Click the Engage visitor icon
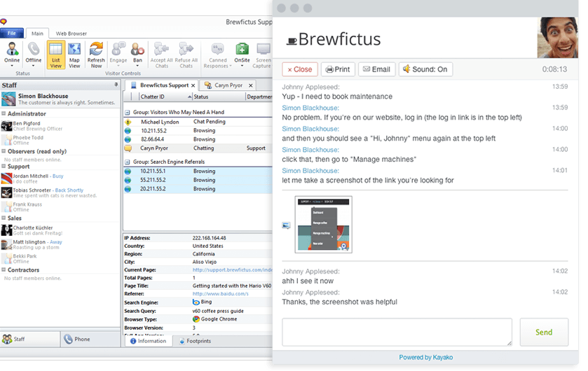Image resolution: width=588 pixels, height=371 pixels. 118,49
